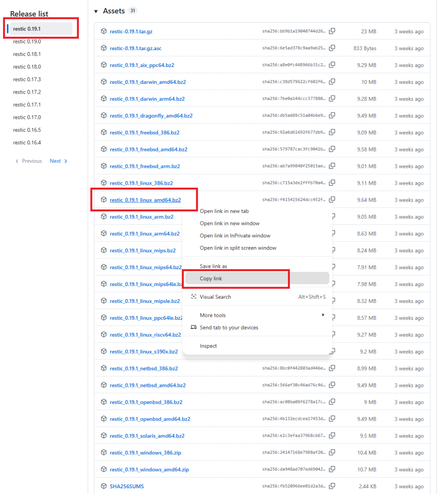Select restic 0.18.0 release

(x=27, y=67)
